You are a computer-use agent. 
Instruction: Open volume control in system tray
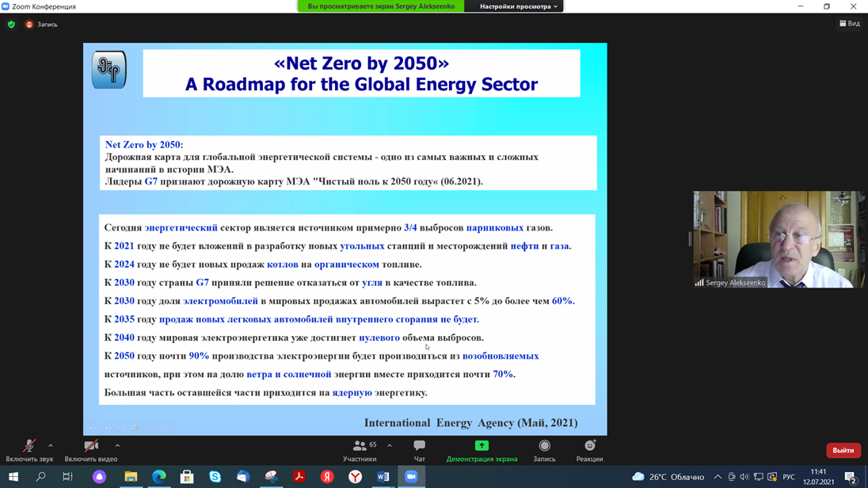[x=744, y=476]
